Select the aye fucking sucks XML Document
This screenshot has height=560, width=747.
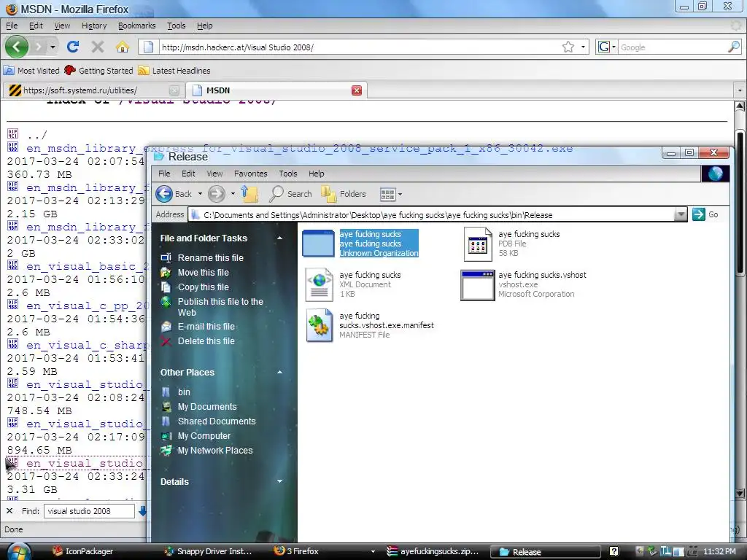(x=354, y=284)
